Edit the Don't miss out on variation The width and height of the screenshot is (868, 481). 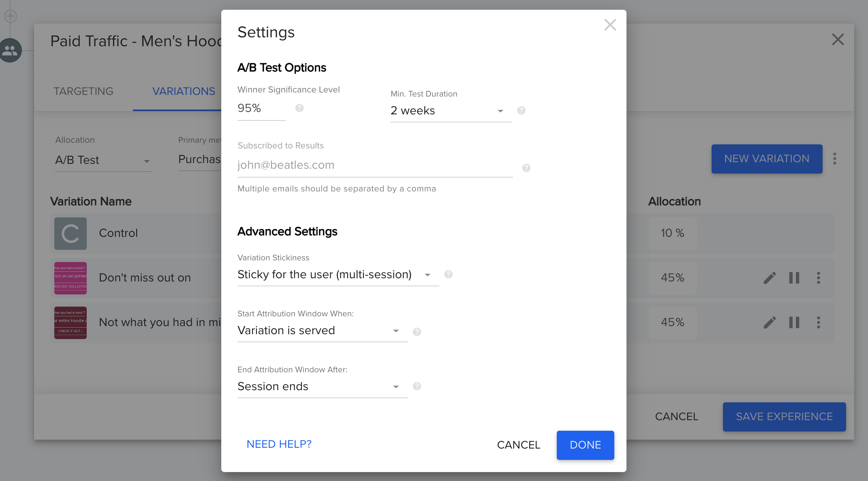pyautogui.click(x=770, y=278)
